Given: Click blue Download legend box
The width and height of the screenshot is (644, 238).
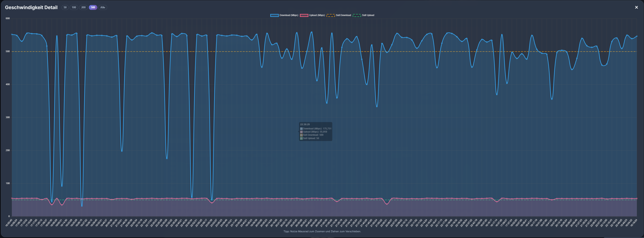Looking at the screenshot, I should pos(274,15).
